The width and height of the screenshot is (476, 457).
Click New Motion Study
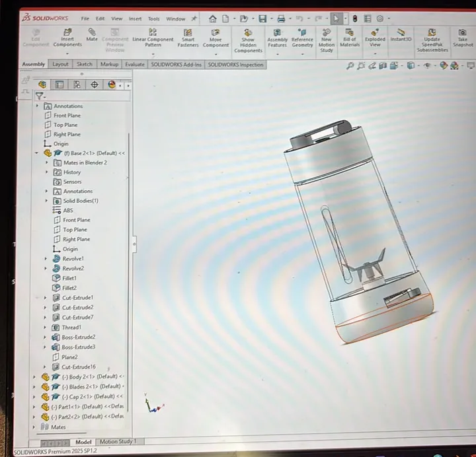[x=327, y=41]
